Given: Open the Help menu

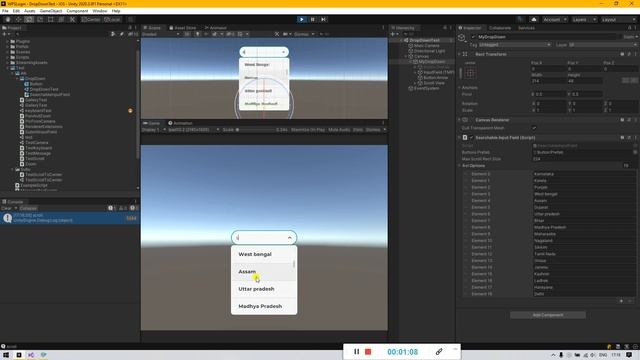Looking at the screenshot, I should click(x=116, y=11).
